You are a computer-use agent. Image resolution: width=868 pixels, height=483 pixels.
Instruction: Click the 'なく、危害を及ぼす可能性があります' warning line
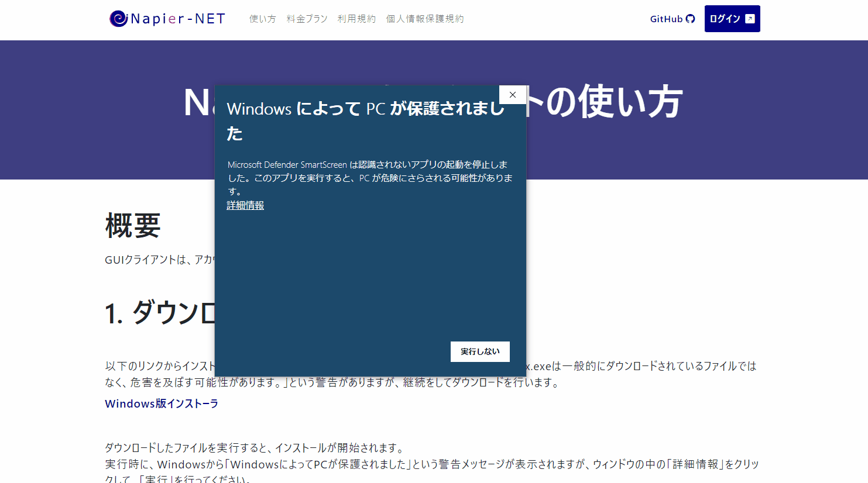(x=333, y=382)
